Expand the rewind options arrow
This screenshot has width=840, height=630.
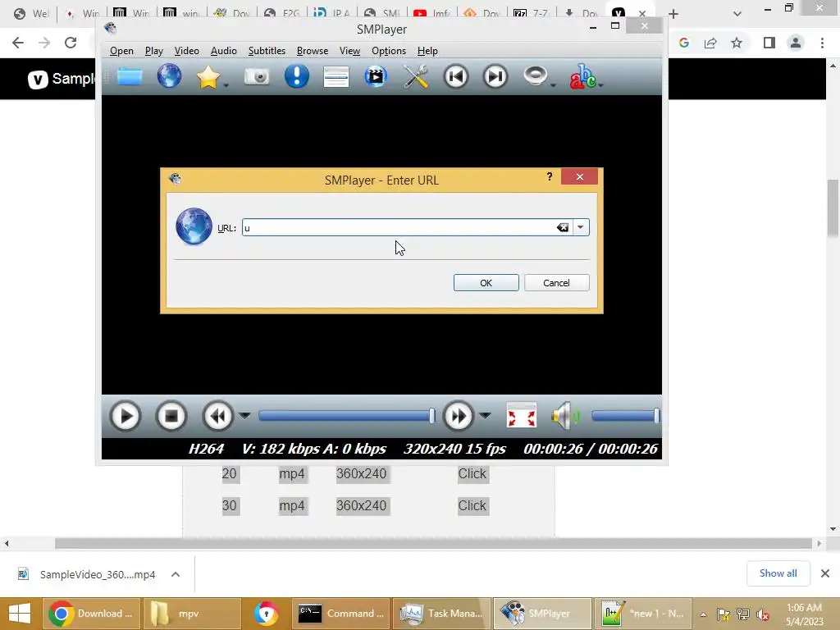(244, 416)
